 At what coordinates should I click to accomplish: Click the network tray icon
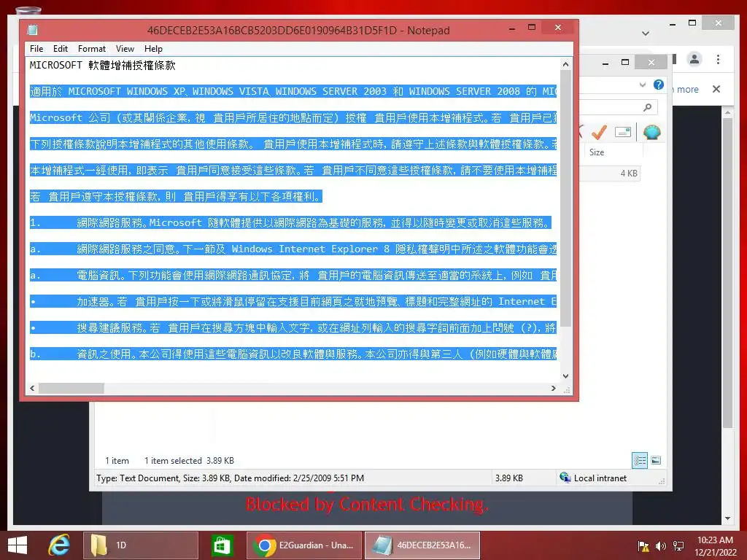678,546
